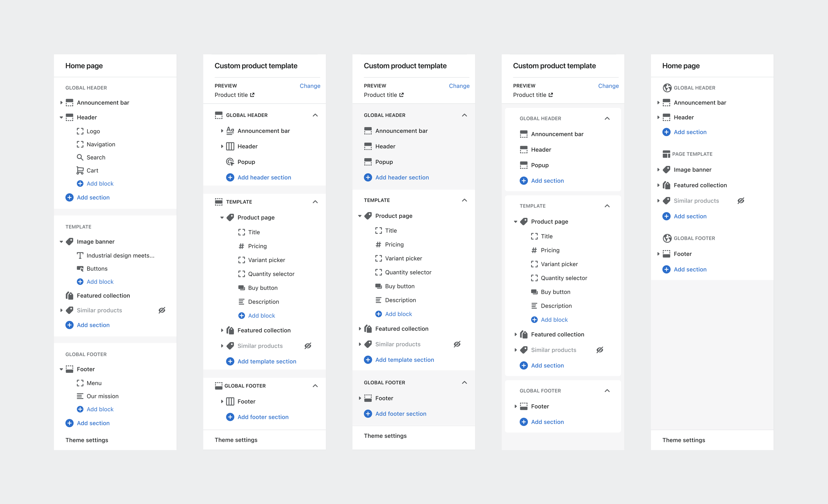Click Add section under GLOBAL FOOTER in fourth panel
Image resolution: width=828 pixels, height=504 pixels.
pyautogui.click(x=542, y=422)
